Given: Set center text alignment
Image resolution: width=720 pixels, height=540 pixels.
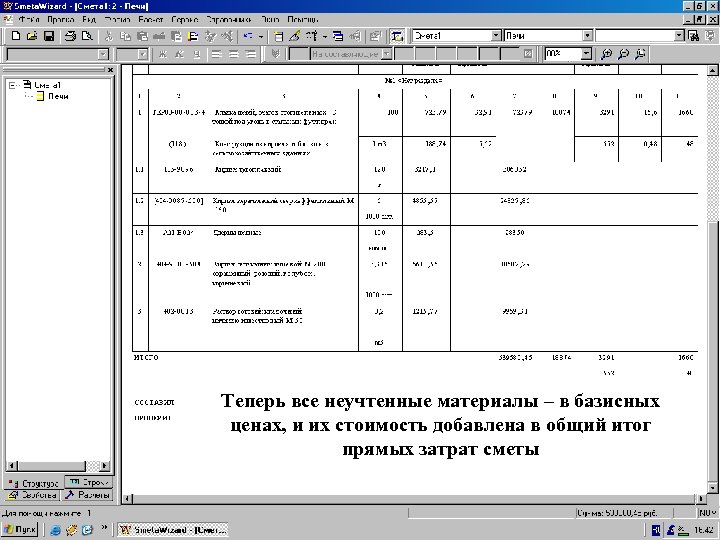Looking at the screenshot, I should coord(234,54).
